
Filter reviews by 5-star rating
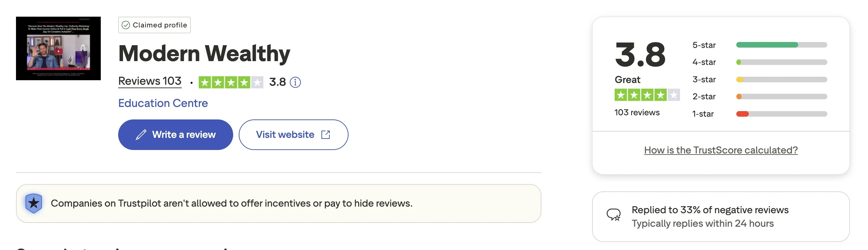(704, 45)
